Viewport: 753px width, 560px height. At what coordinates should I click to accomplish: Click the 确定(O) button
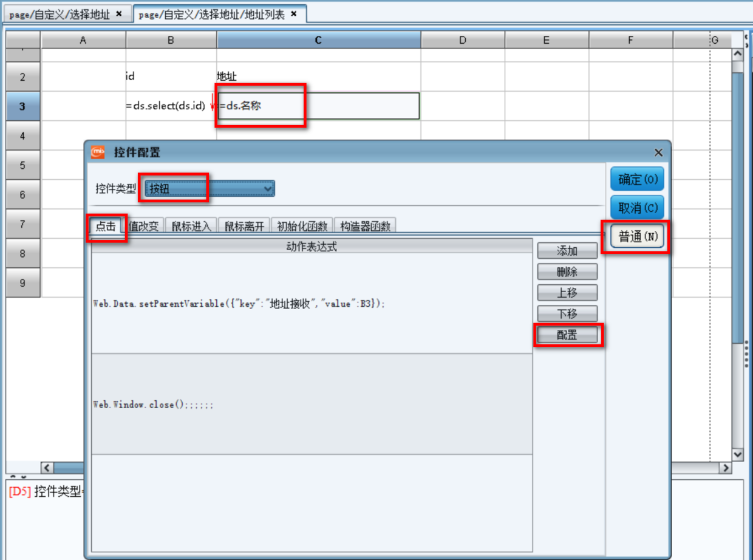[638, 180]
